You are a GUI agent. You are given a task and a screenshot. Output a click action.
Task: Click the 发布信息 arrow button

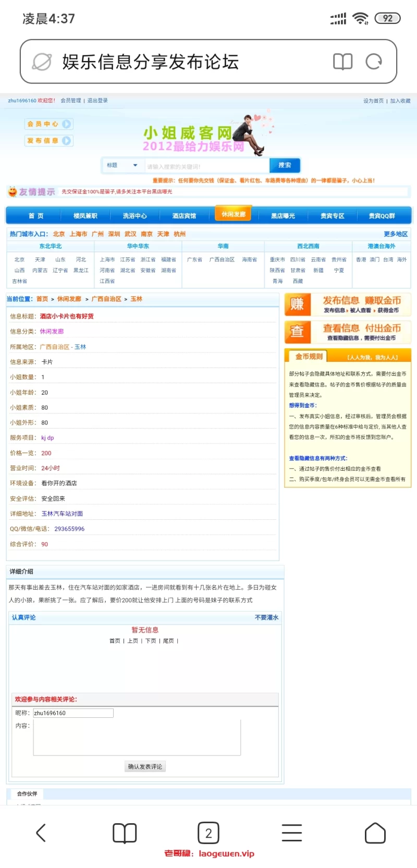(x=66, y=141)
